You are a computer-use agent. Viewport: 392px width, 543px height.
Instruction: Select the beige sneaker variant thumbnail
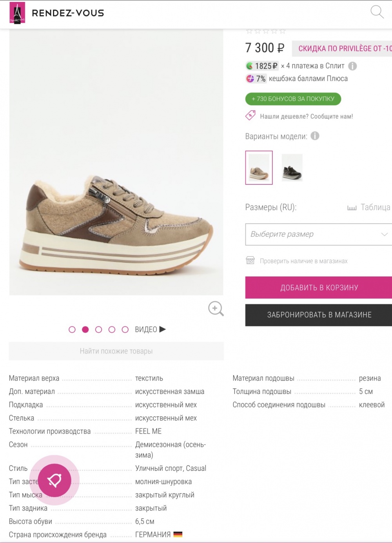(x=259, y=168)
